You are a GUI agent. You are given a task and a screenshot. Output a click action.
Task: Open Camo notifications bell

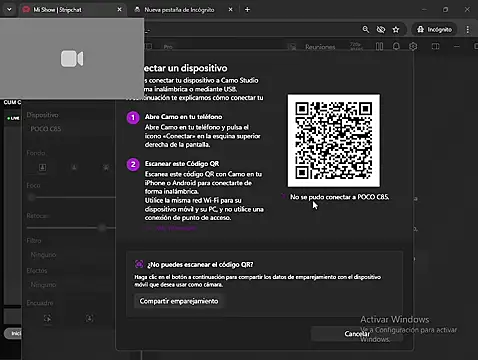point(396,46)
